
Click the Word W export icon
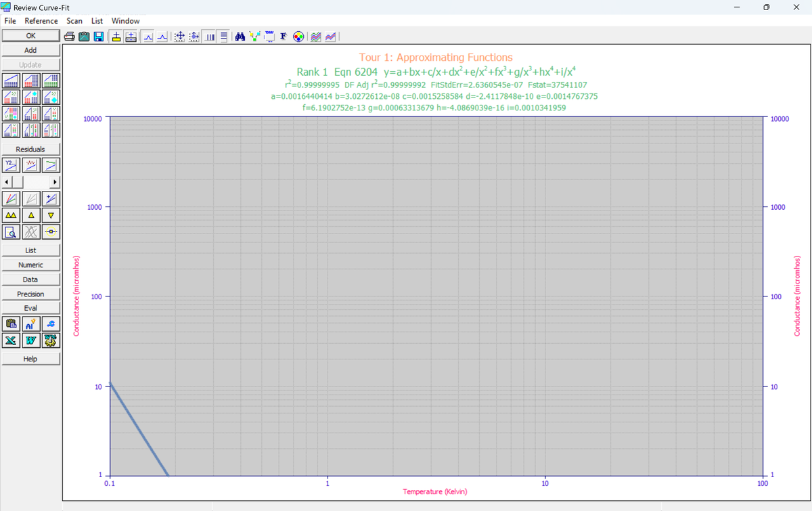(30, 340)
